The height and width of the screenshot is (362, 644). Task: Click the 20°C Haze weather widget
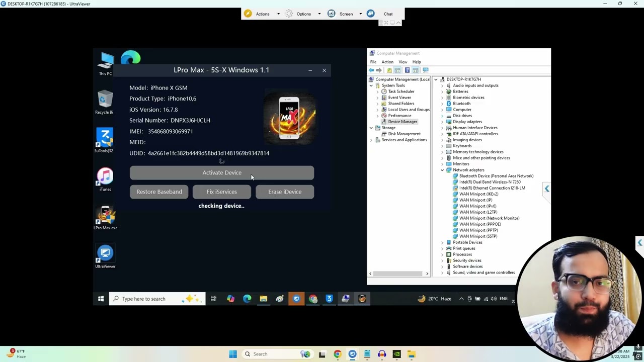point(434,299)
